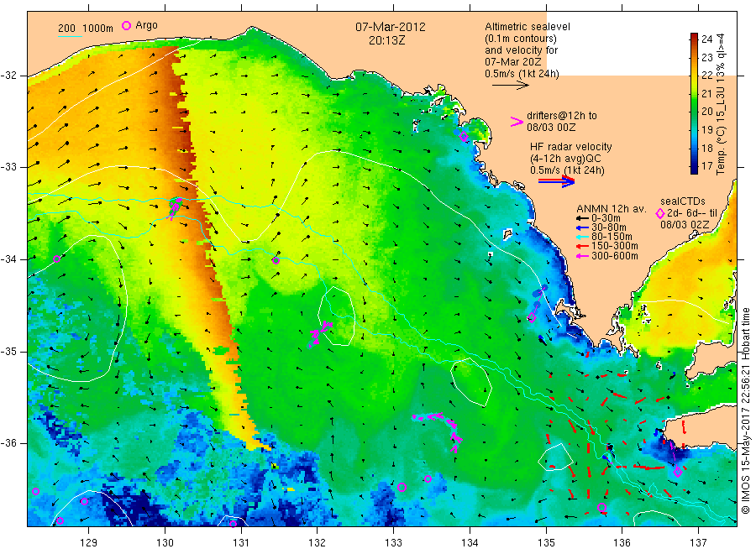
Task: Click the cyan 80-150m legend arrow
Action: (583, 237)
